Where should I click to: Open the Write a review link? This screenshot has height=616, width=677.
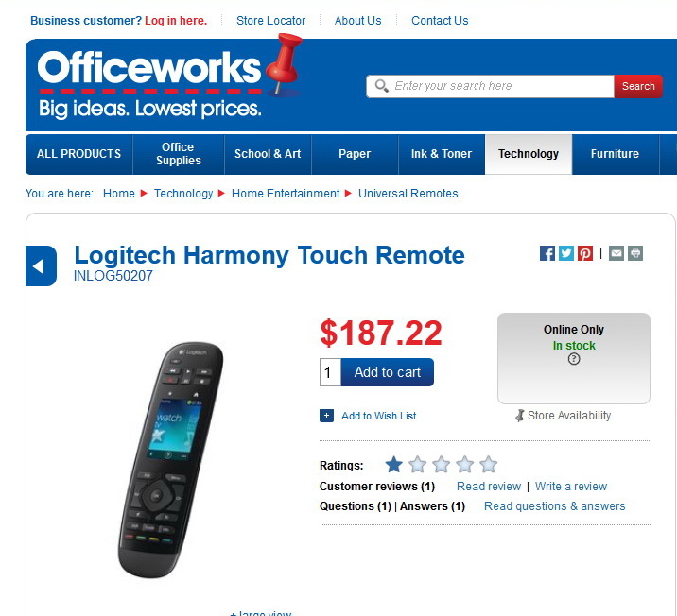tap(571, 487)
